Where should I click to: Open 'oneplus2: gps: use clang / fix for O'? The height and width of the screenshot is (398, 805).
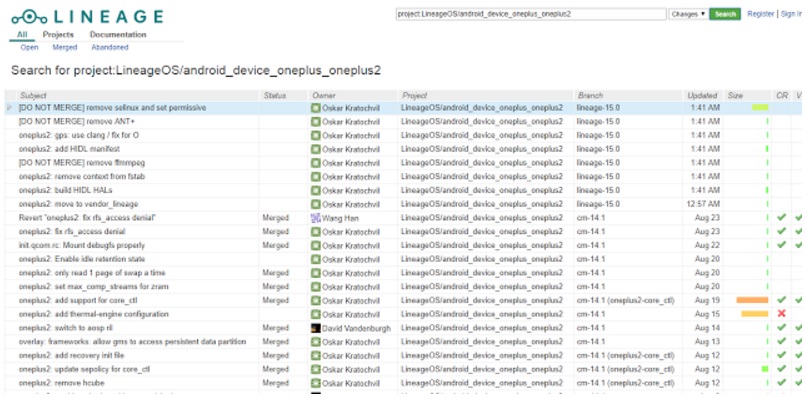click(79, 136)
